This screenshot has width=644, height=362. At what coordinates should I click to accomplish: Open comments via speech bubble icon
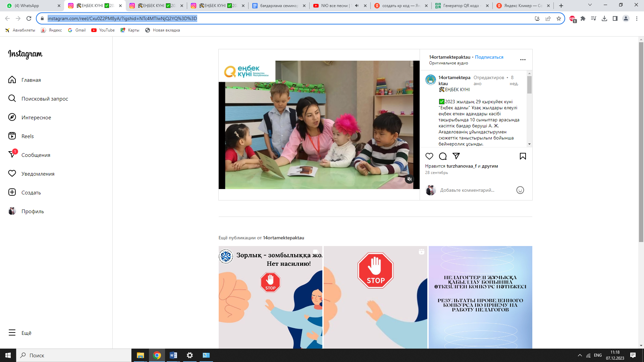click(x=442, y=156)
